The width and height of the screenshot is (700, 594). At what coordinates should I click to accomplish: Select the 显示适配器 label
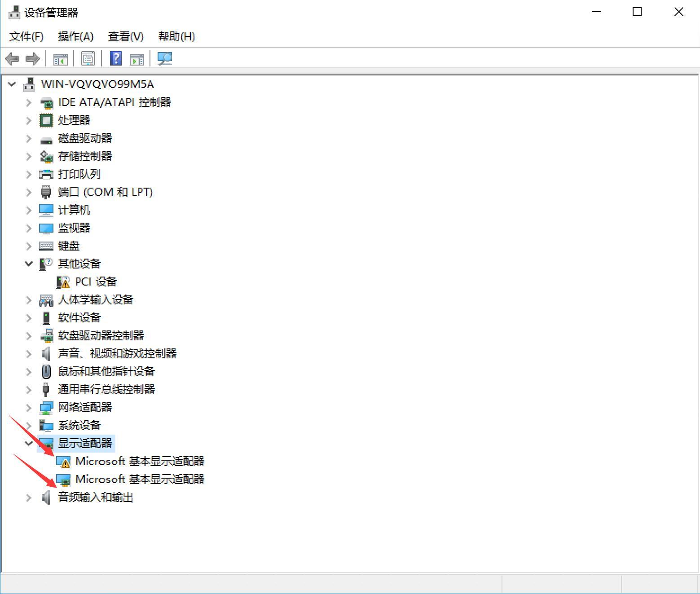click(x=85, y=444)
